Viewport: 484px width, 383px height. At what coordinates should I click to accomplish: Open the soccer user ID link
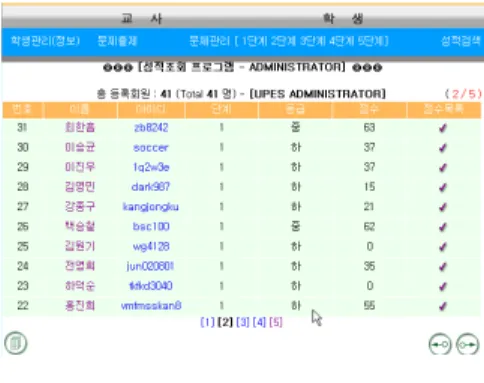[x=151, y=147]
